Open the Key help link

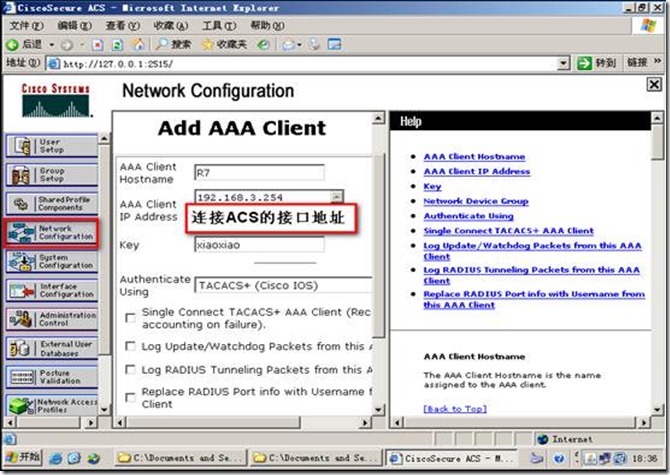pos(432,186)
